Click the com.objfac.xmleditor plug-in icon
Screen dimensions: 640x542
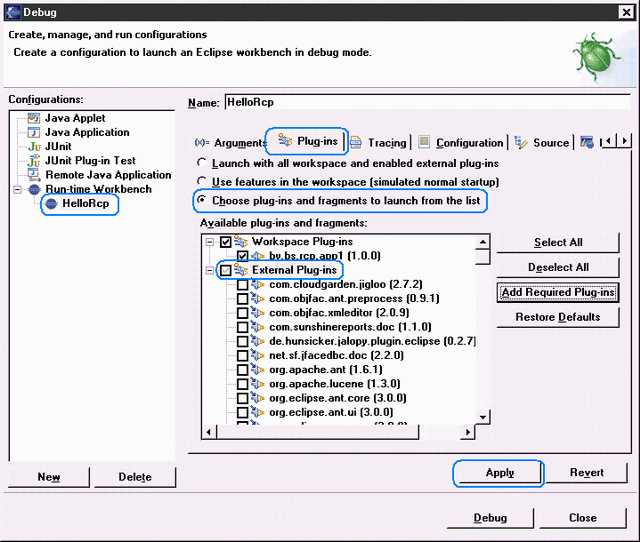pyautogui.click(x=258, y=313)
